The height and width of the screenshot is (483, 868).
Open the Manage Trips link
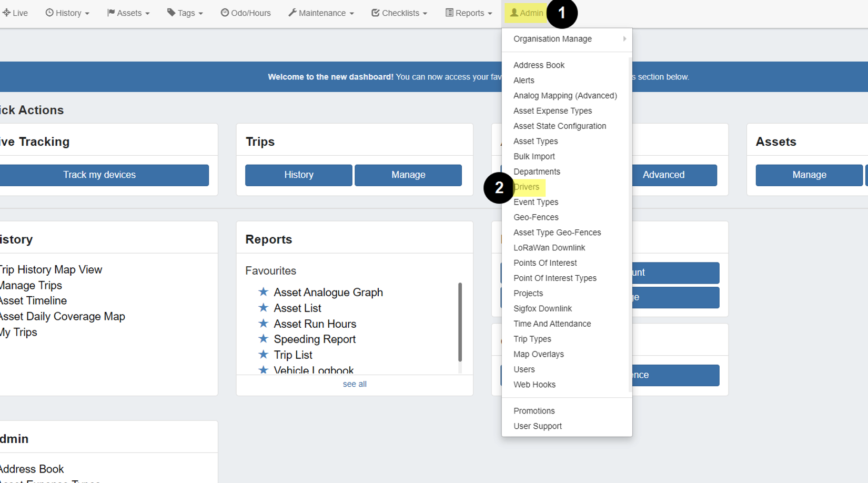(31, 286)
